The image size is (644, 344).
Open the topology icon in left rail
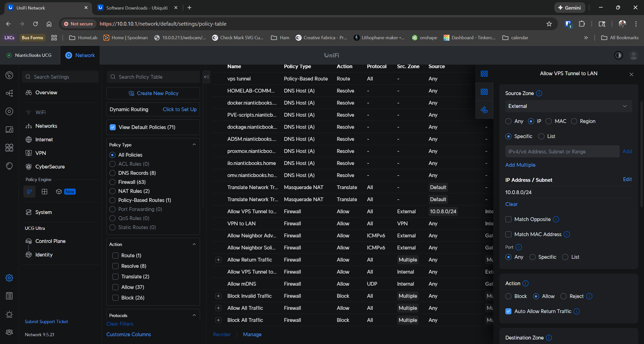coord(9,93)
